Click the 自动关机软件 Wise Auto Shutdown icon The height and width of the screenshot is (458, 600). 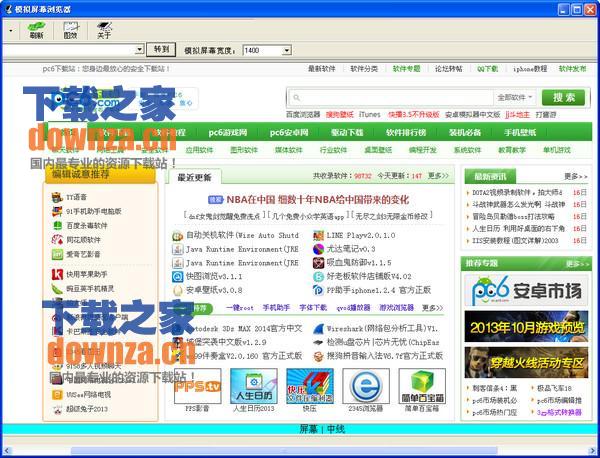(x=178, y=236)
